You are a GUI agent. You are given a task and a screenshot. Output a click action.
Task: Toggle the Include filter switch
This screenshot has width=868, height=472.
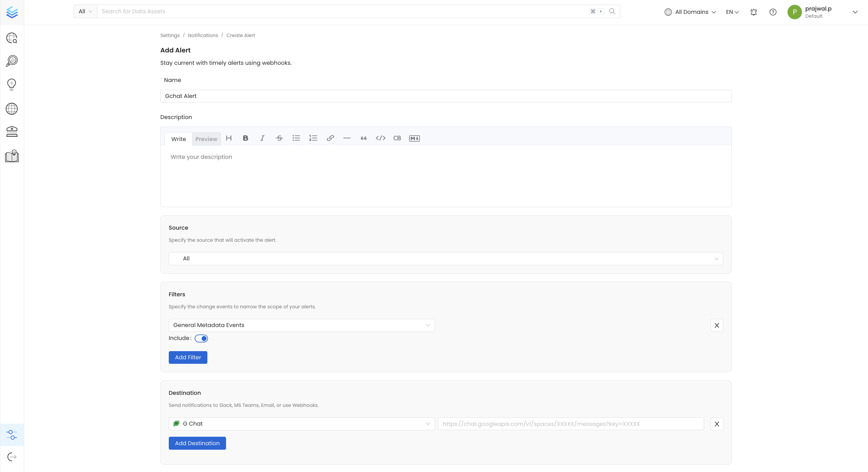tap(201, 338)
